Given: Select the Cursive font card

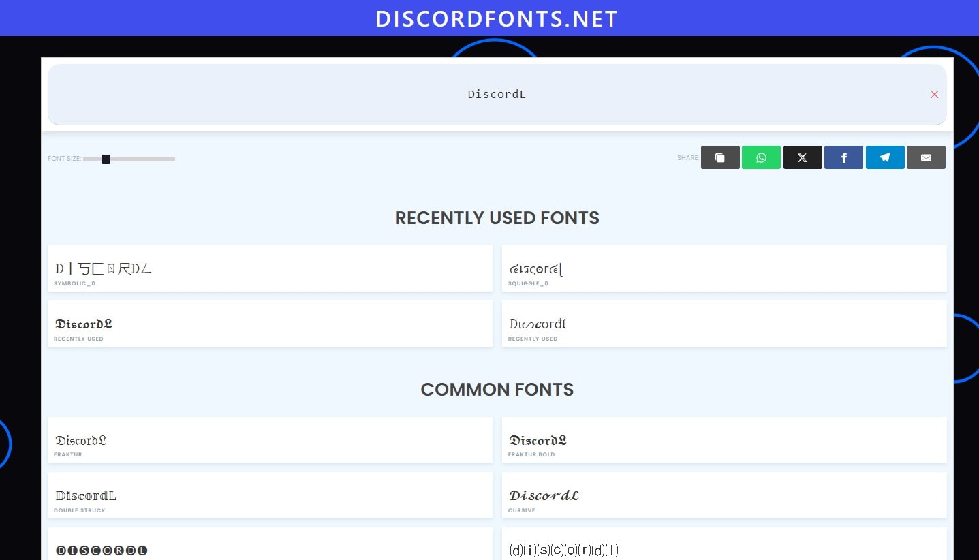Looking at the screenshot, I should pyautogui.click(x=724, y=495).
